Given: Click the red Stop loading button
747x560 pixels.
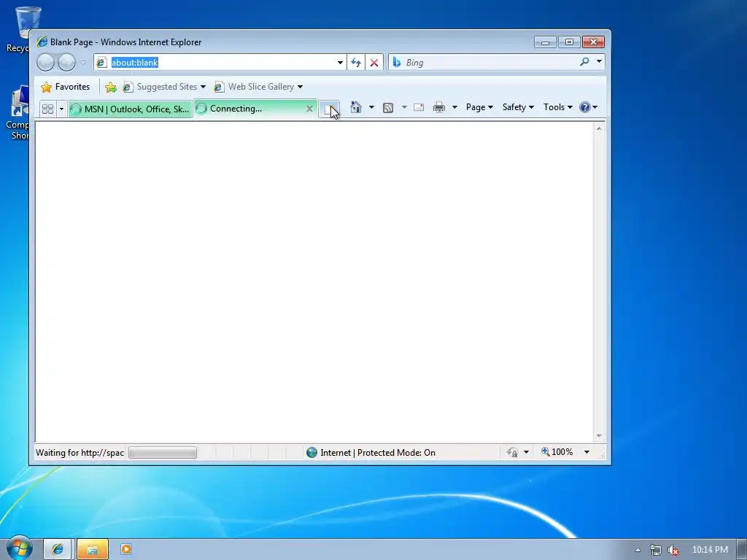Looking at the screenshot, I should pyautogui.click(x=374, y=63).
